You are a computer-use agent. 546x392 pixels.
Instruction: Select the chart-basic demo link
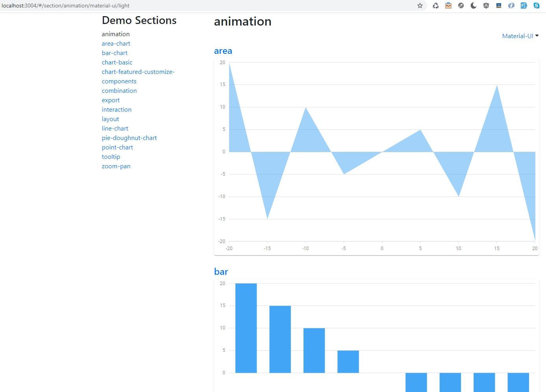coord(117,62)
